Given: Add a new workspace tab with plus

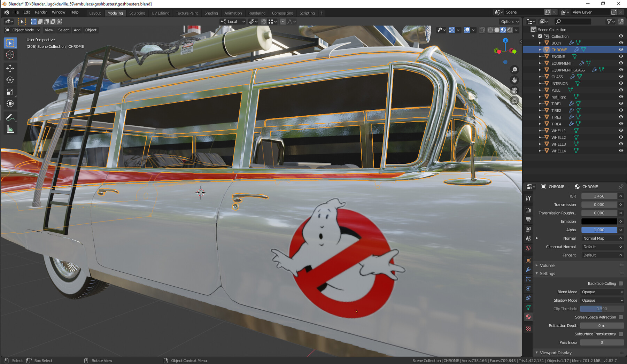Looking at the screenshot, I should click(322, 13).
